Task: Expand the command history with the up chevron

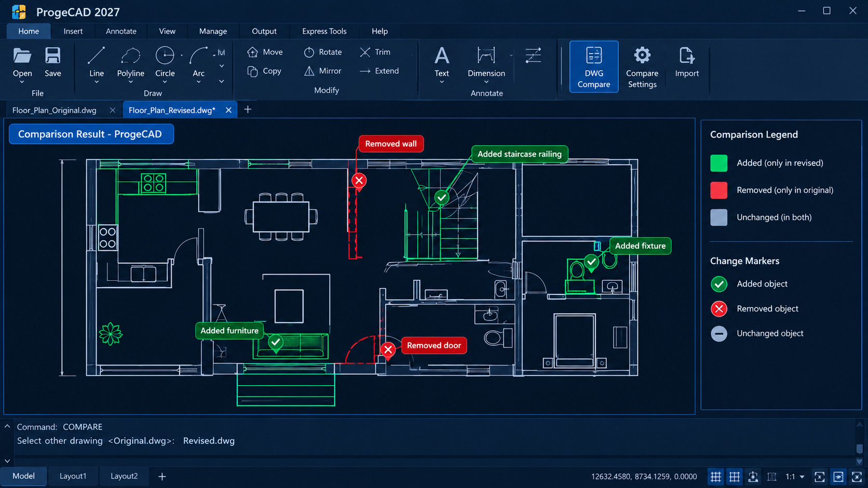Action: coord(7,426)
